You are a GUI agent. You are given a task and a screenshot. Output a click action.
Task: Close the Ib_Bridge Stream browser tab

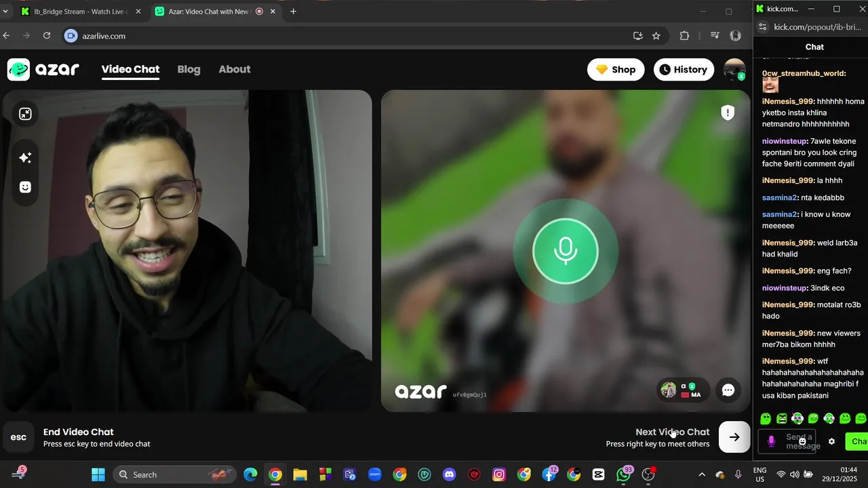[138, 12]
